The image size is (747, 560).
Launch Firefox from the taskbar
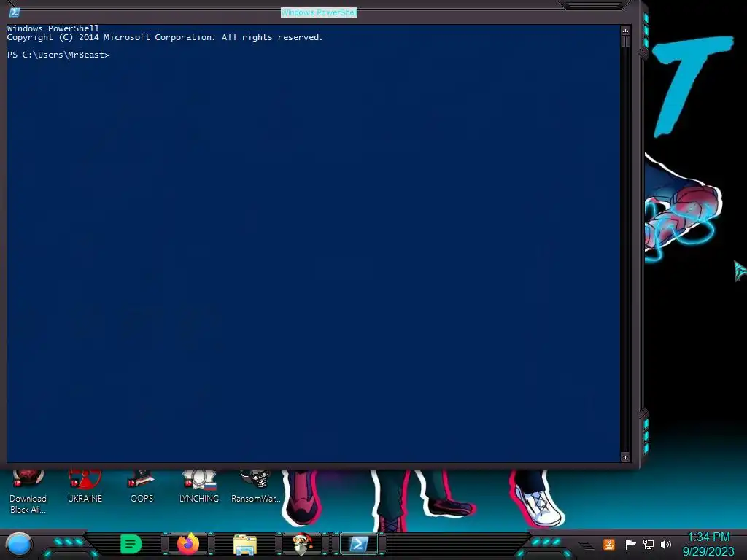click(188, 544)
